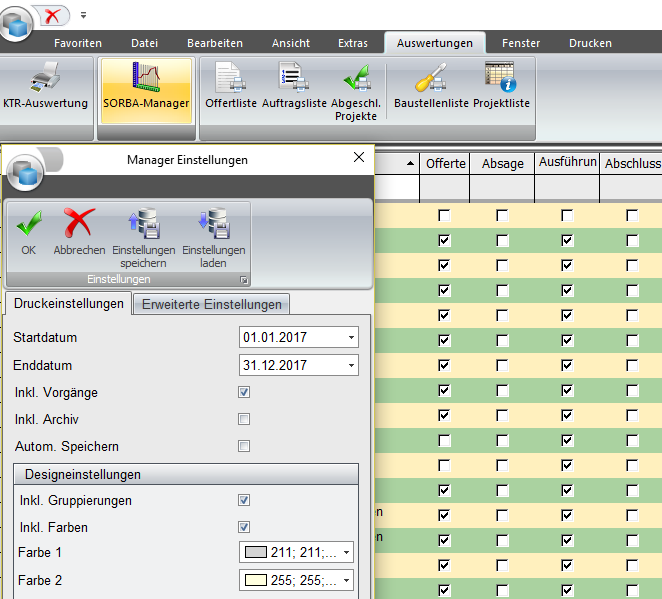Click the Farbe 2 pale yellow swatch
The image size is (662, 599).
[x=256, y=580]
